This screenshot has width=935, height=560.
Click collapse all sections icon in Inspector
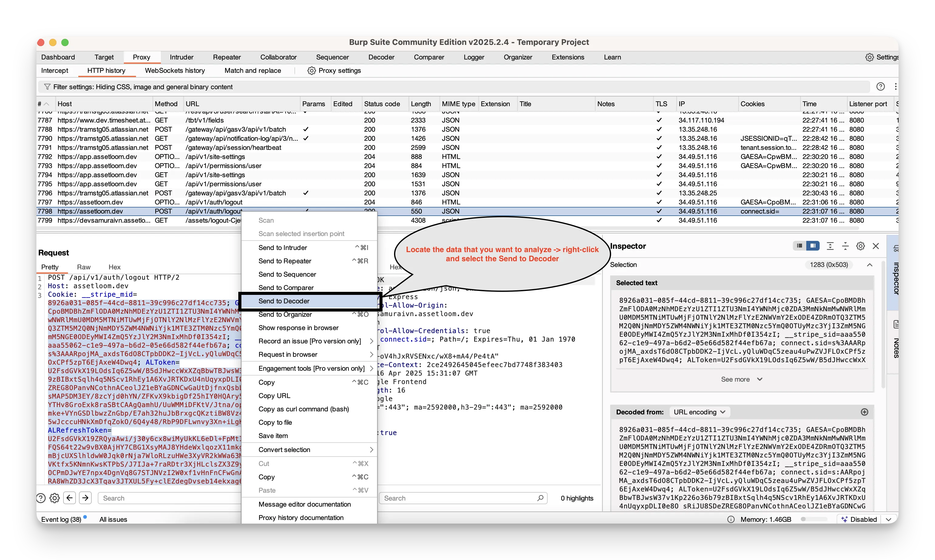point(845,246)
